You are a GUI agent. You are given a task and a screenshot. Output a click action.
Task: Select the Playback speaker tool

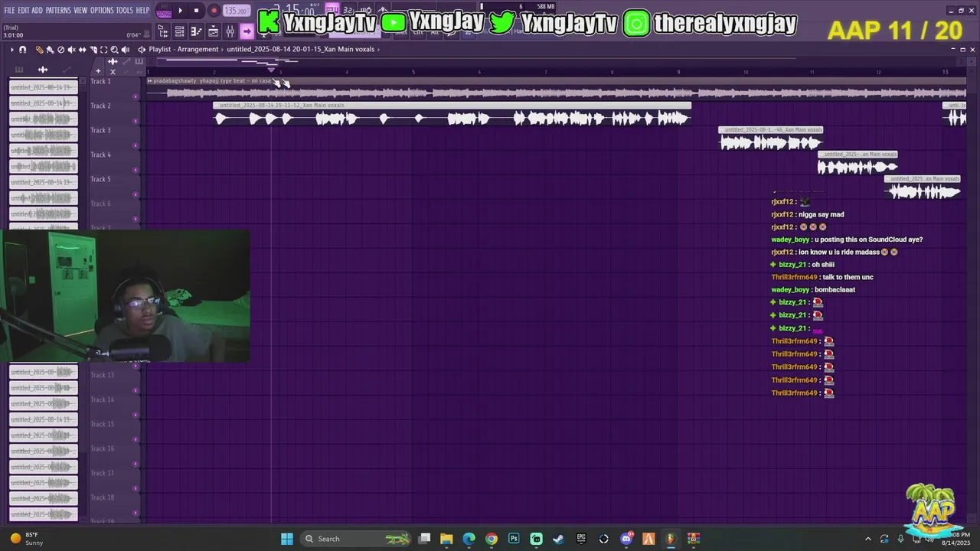click(x=126, y=49)
